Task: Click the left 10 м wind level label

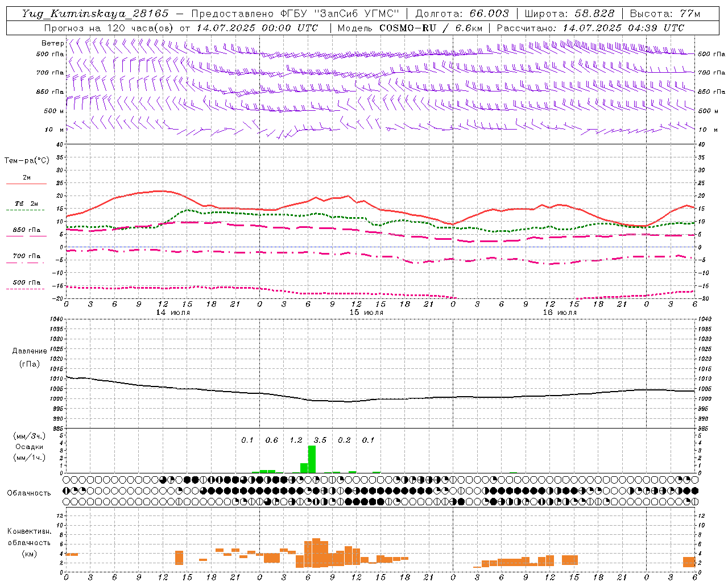Action: click(55, 130)
